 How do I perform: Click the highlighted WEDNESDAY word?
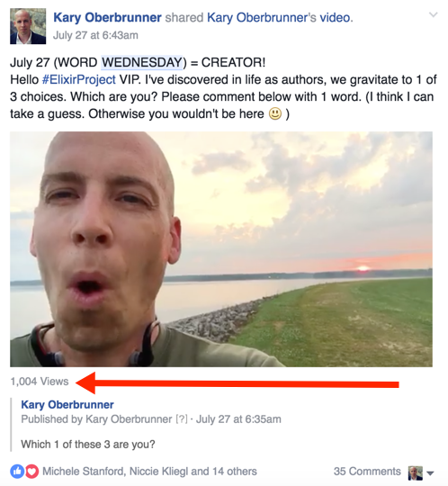click(x=141, y=62)
